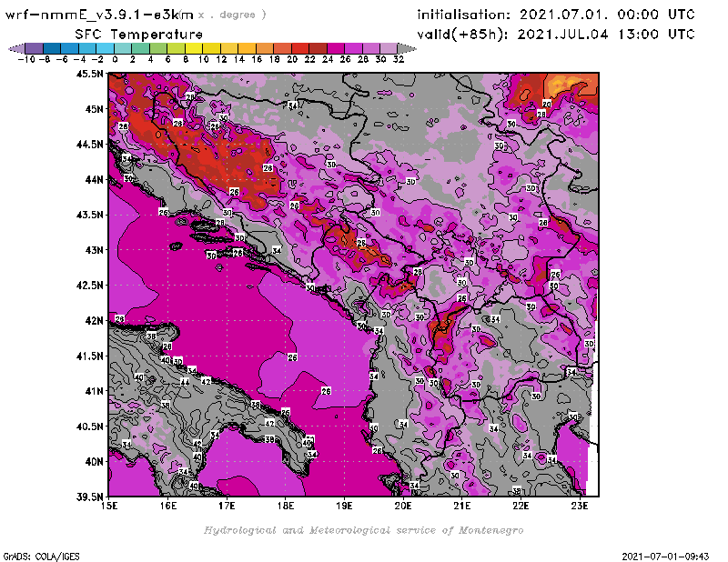Click the -10 value at the colorbar's left end
728x562 pixels.
26,59
